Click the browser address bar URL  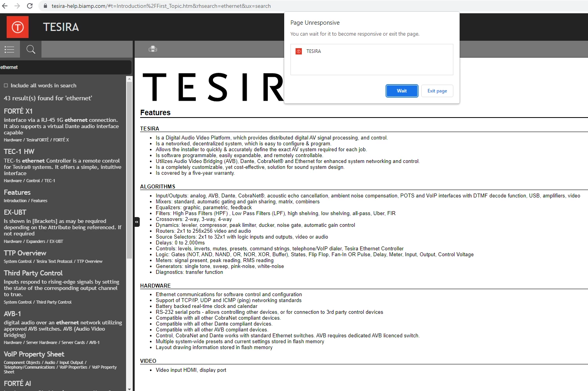click(161, 6)
